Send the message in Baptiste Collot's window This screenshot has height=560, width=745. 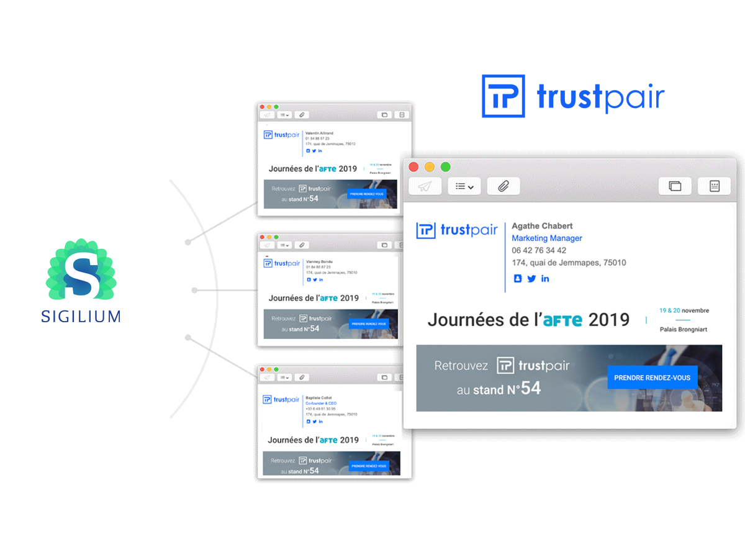267,377
